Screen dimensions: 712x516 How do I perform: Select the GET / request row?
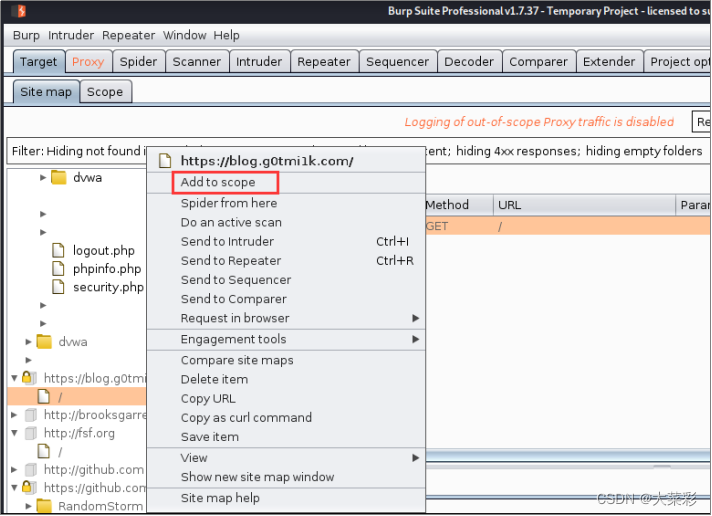568,226
